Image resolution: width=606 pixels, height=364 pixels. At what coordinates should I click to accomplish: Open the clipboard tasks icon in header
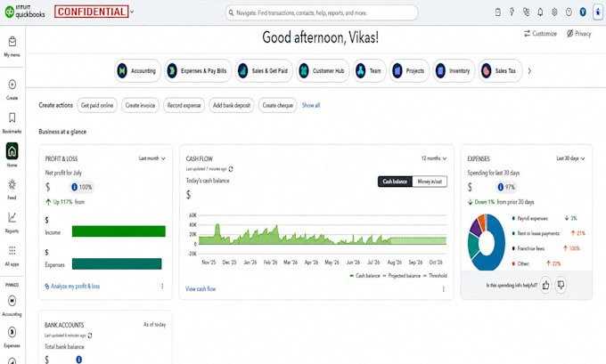pos(498,12)
